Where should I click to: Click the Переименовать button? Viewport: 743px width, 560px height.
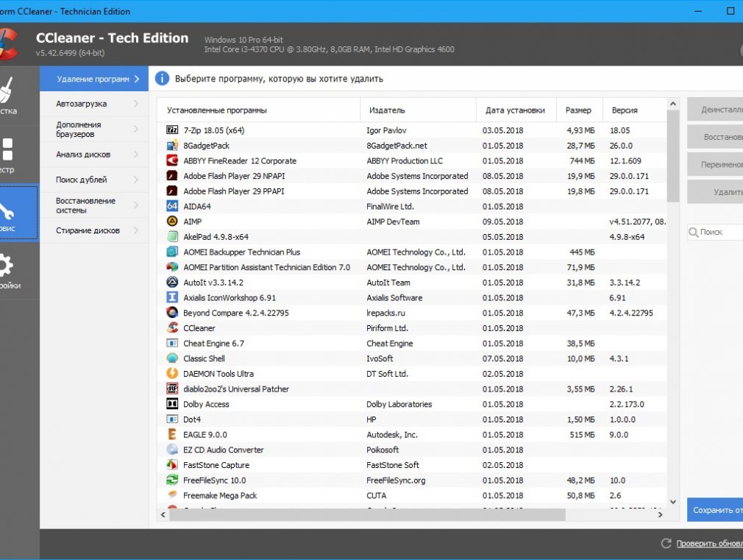(715, 165)
